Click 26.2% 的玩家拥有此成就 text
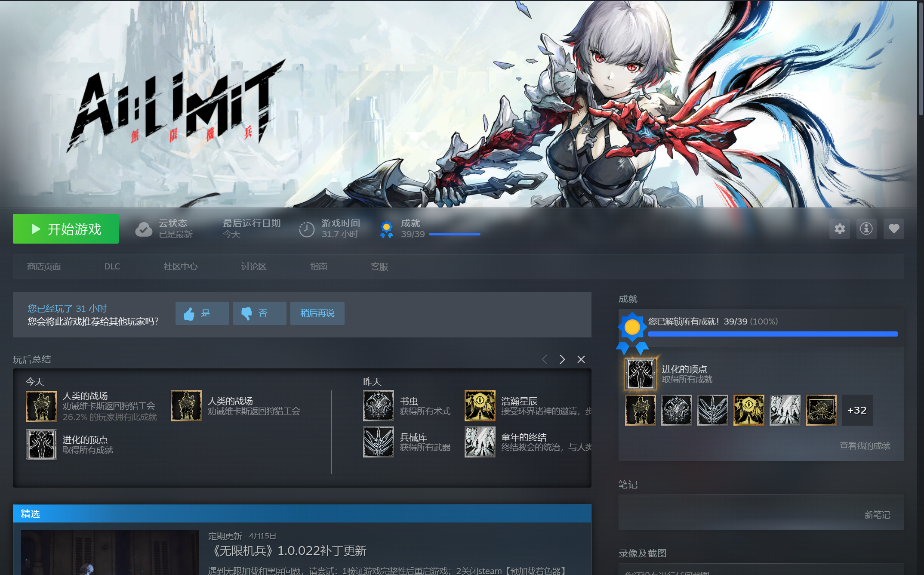 [x=110, y=417]
